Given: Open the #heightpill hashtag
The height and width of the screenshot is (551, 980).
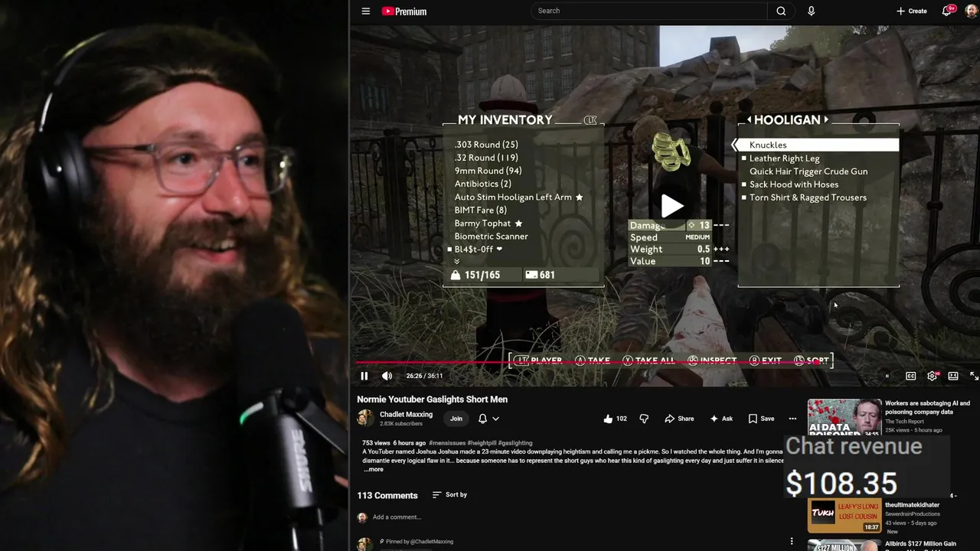Looking at the screenshot, I should [x=482, y=443].
